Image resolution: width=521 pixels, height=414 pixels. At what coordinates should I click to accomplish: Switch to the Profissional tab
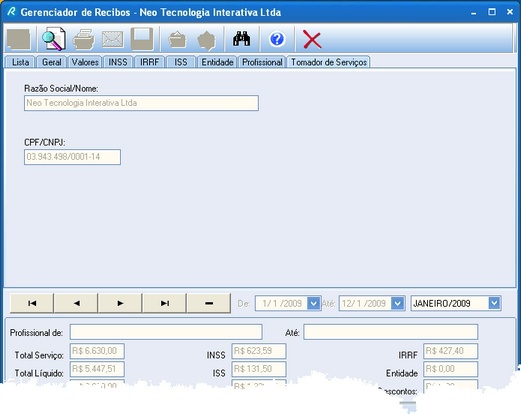262,62
